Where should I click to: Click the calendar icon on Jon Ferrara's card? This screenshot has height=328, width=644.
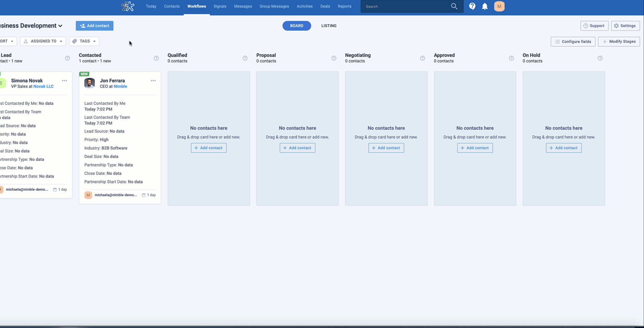point(144,195)
